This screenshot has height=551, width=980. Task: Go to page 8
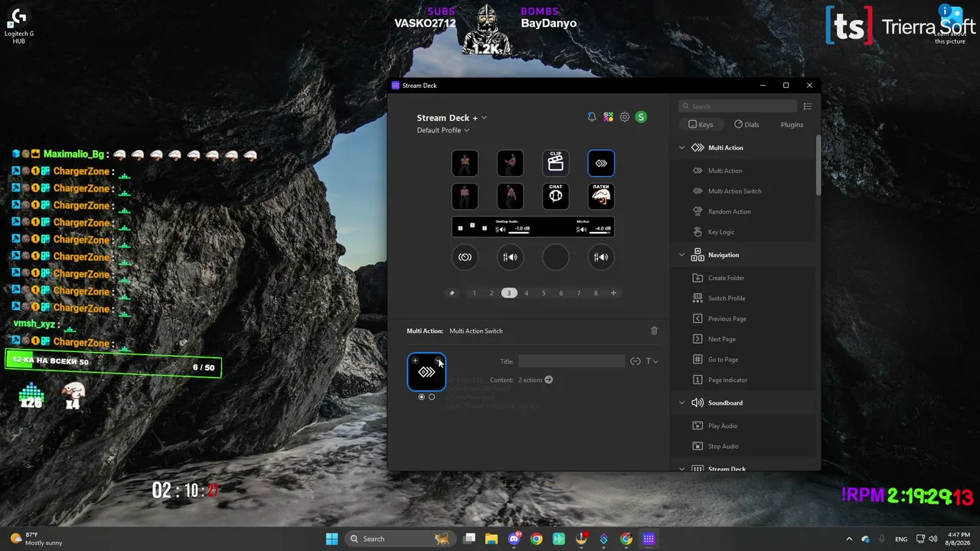pos(596,293)
